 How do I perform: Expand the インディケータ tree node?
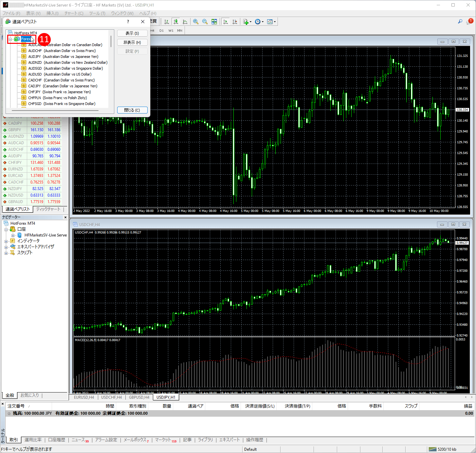tap(6, 241)
